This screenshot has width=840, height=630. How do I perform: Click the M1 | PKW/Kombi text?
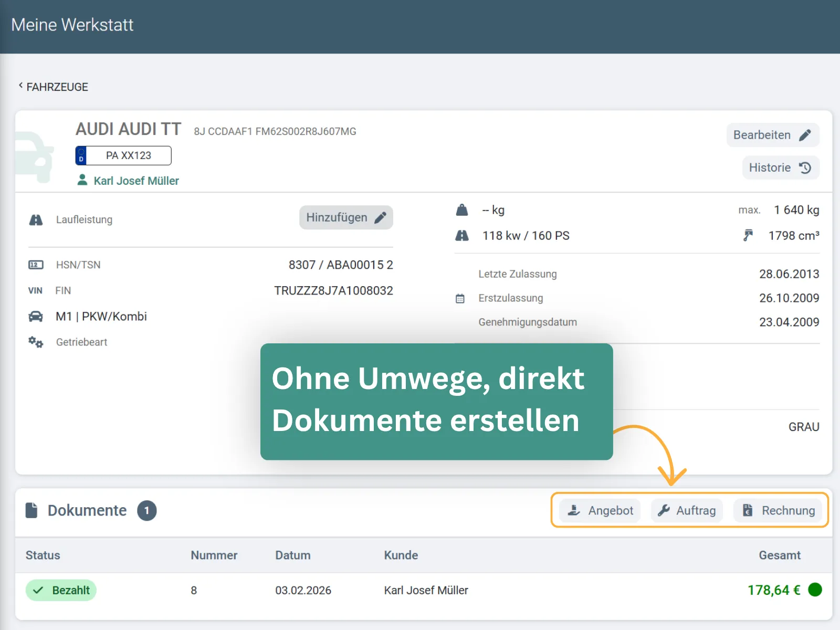(101, 316)
